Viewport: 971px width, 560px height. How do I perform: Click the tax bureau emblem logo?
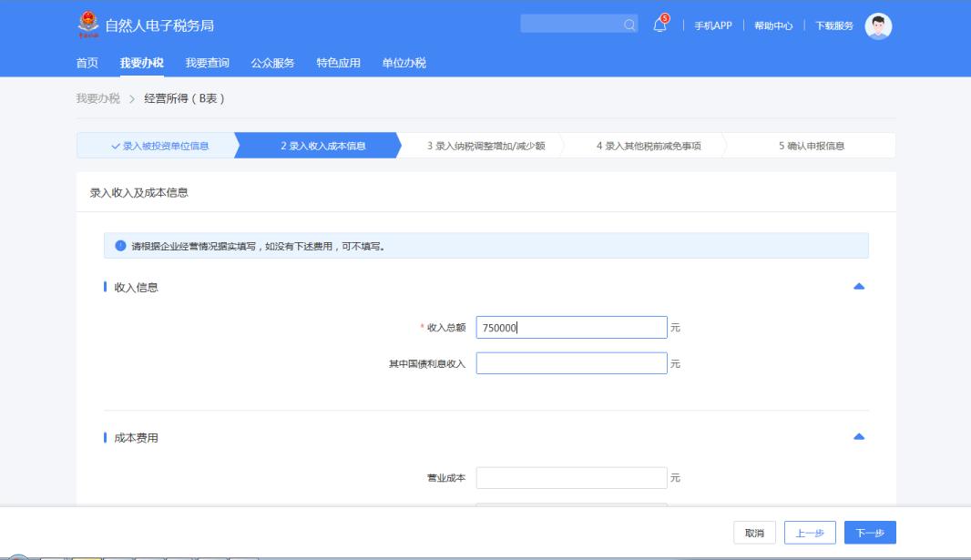[x=87, y=25]
